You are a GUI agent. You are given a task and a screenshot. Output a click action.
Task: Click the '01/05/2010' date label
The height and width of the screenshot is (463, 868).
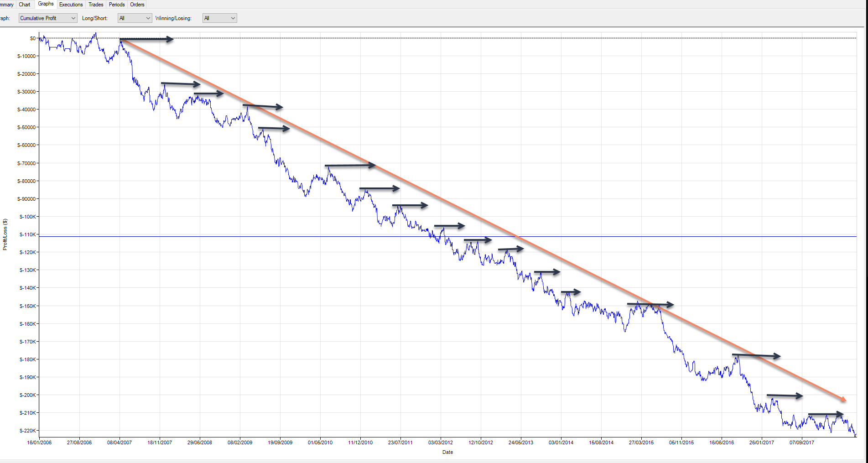(320, 442)
